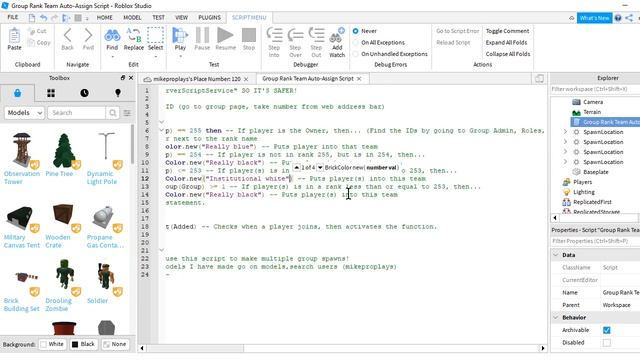The width and height of the screenshot is (640, 360).
Task: Click the What's New button
Action: click(594, 18)
